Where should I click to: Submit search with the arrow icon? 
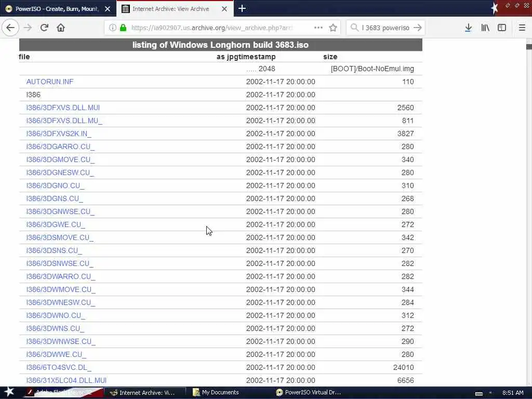[418, 28]
